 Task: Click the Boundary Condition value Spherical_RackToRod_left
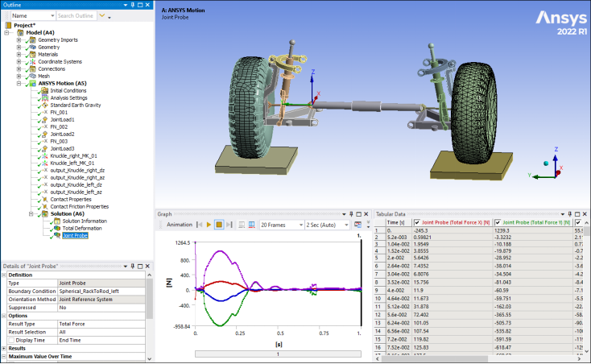point(101,292)
